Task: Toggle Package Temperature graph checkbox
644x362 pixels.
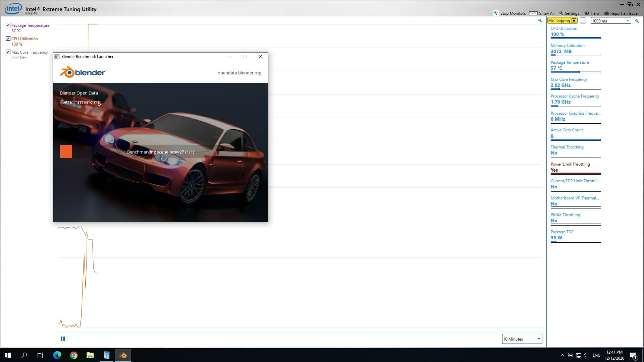Action: pyautogui.click(x=8, y=25)
